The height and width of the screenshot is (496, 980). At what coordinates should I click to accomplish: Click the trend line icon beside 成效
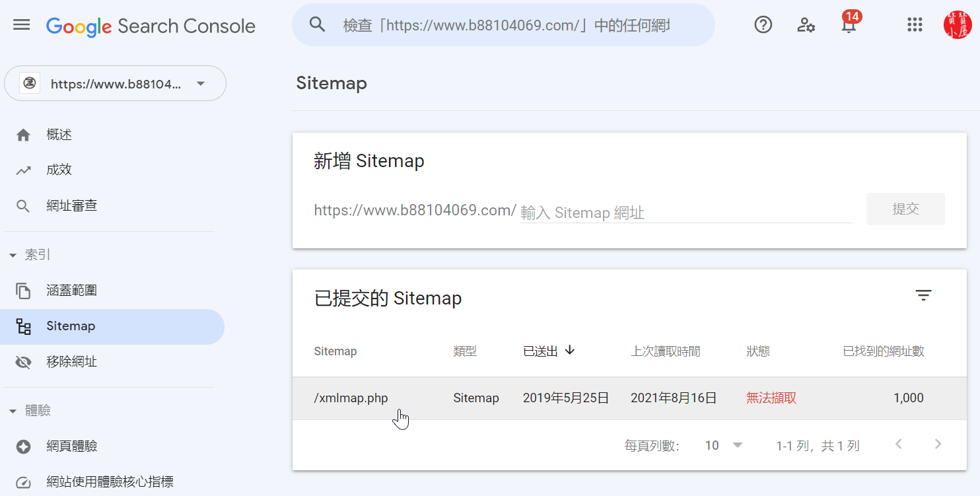point(23,170)
